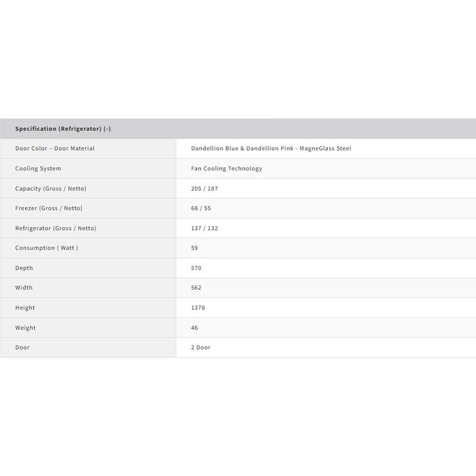Click the Door Color – Door Material label
476x476 pixels.
(x=55, y=149)
